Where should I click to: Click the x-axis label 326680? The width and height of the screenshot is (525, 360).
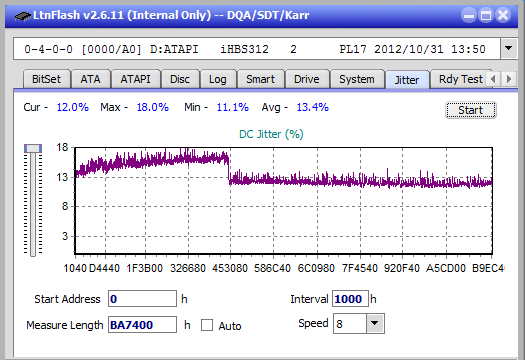[188, 268]
